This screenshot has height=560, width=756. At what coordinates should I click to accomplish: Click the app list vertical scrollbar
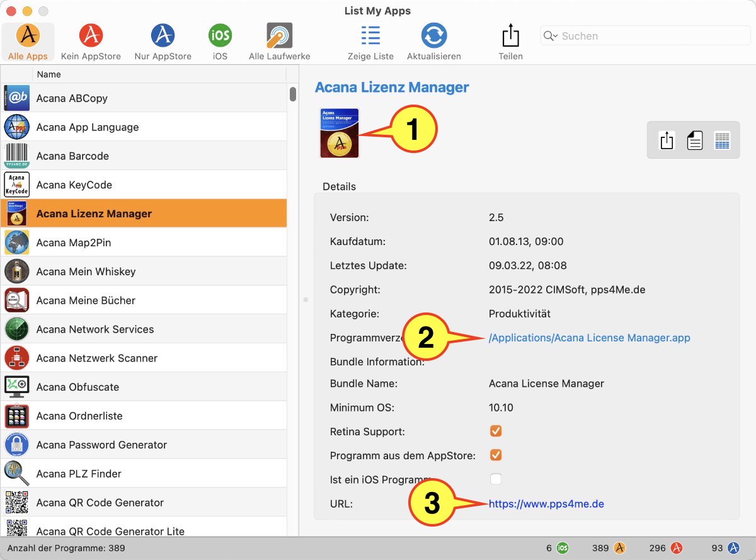[293, 94]
